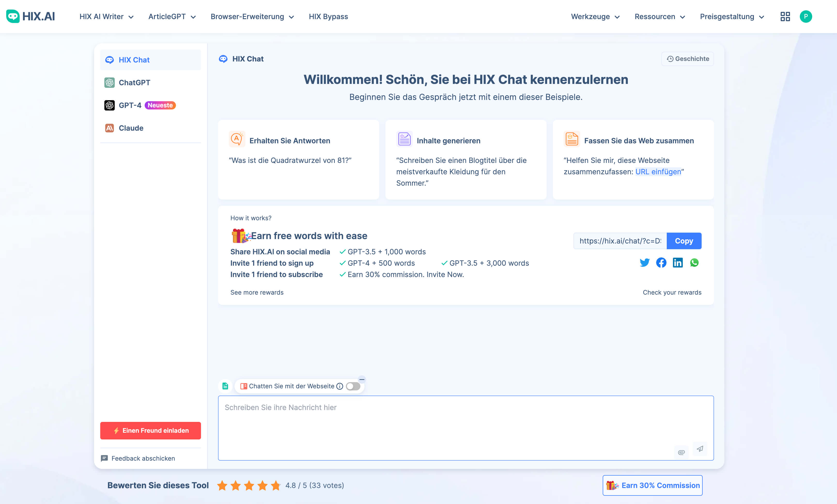
Task: Open the profile avatar P
Action: pyautogui.click(x=806, y=16)
